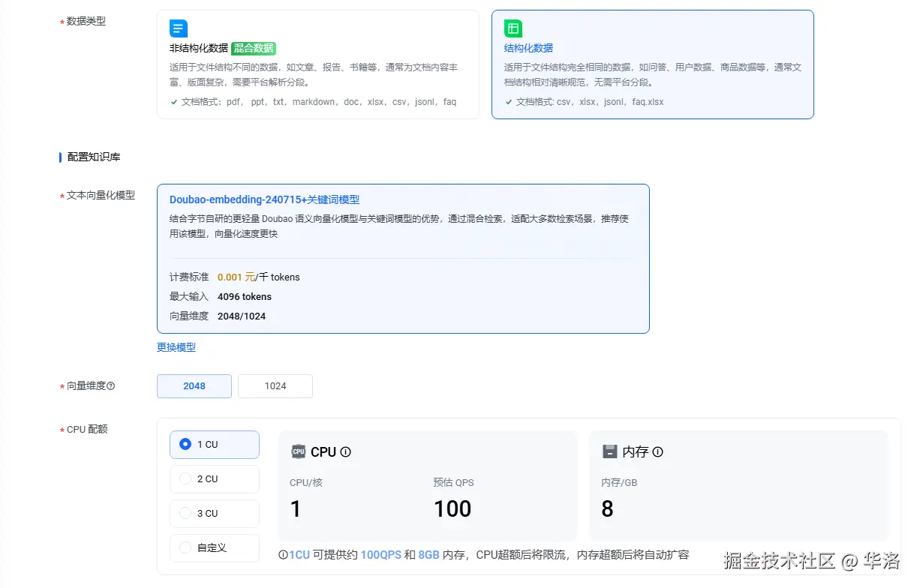The height and width of the screenshot is (588, 917).
Task: Click the 更换模型 link
Action: [176, 348]
